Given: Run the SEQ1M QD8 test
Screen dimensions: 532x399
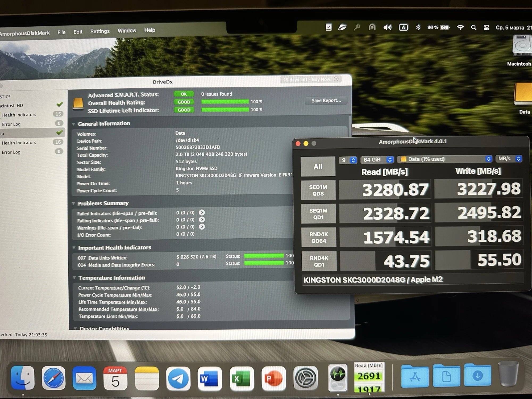Looking at the screenshot, I should [x=318, y=190].
